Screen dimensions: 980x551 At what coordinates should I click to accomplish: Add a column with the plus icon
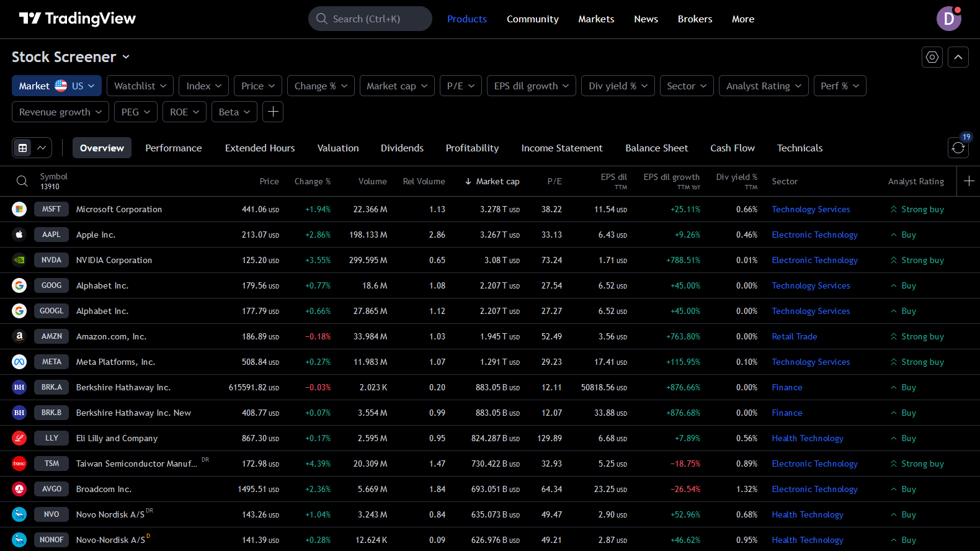click(x=969, y=181)
